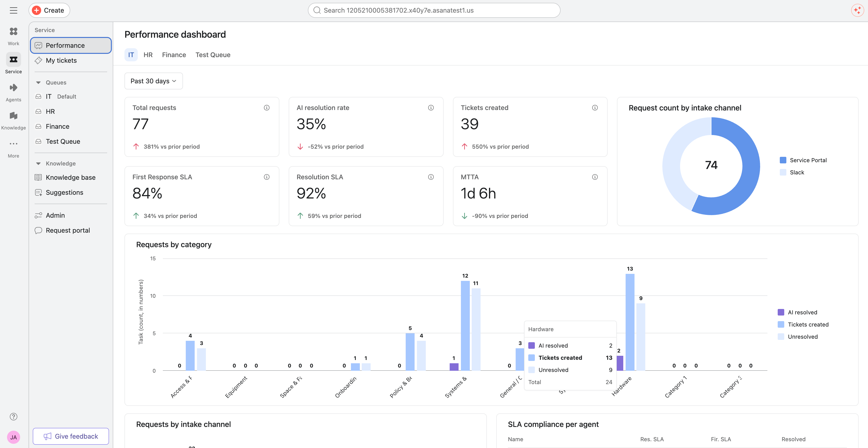Collapse the Queues section
Screen dimensions: 868x448
(x=38, y=83)
